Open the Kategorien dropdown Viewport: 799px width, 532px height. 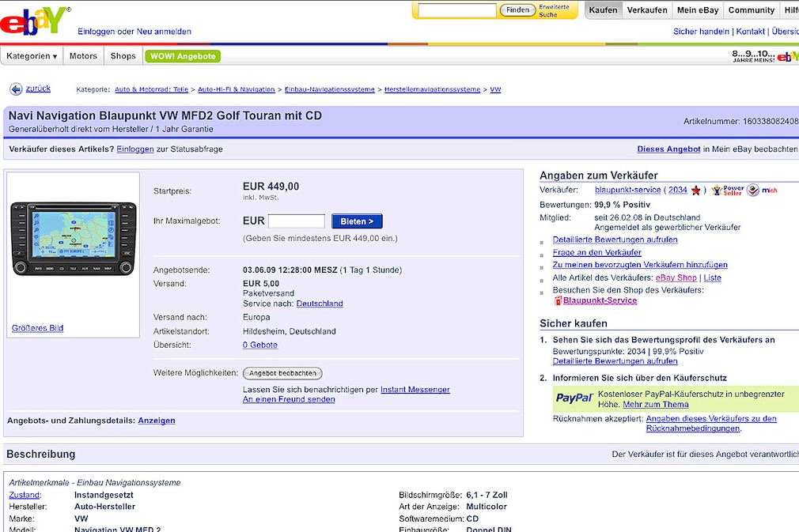point(32,56)
